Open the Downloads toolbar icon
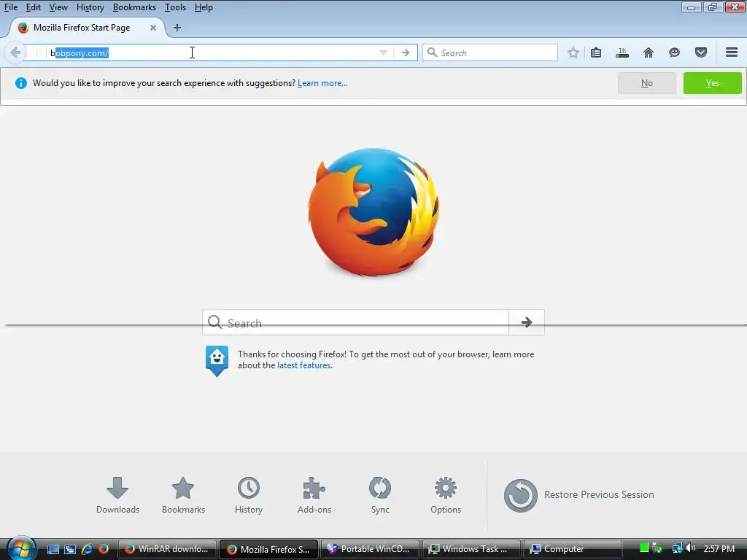Viewport: 747px width, 560px height. tap(622, 52)
